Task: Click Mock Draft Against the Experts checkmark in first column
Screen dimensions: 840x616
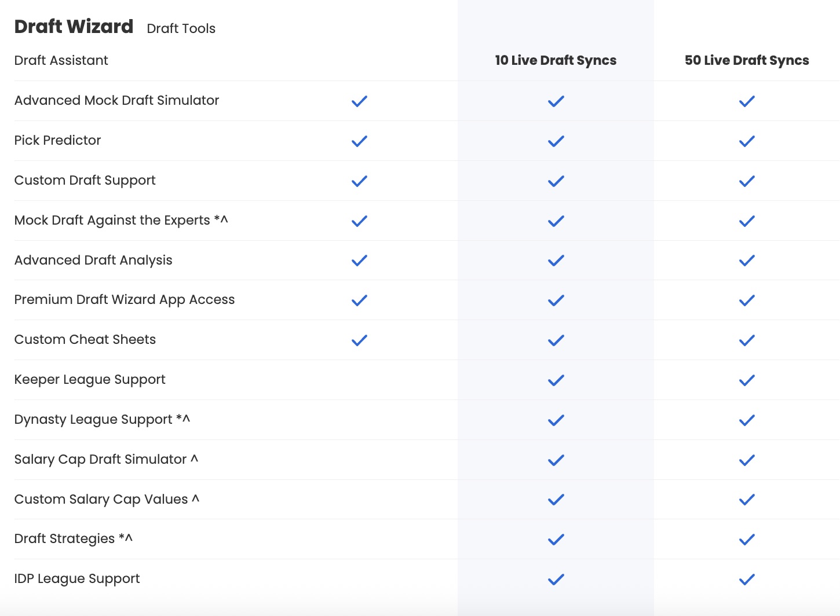Action: point(359,221)
